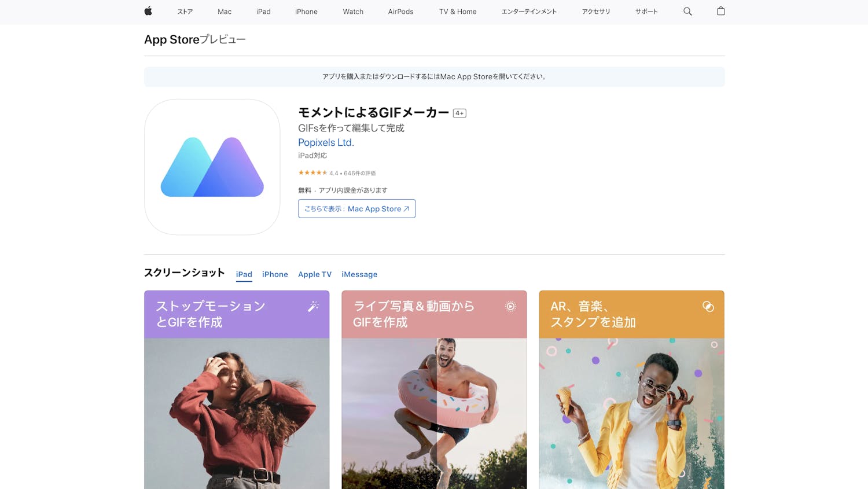Image resolution: width=868 pixels, height=489 pixels.
Task: Open the Watch menu item
Action: pyautogui.click(x=353, y=12)
